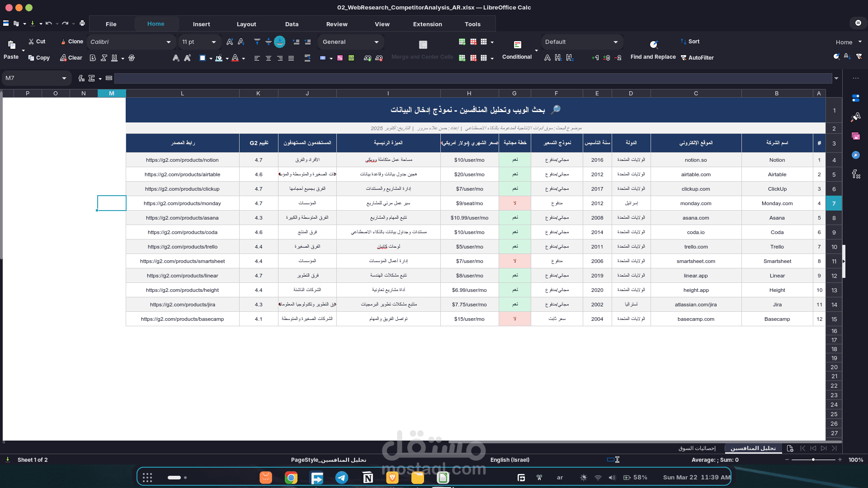Open the Insert ribbon tab

click(x=201, y=24)
